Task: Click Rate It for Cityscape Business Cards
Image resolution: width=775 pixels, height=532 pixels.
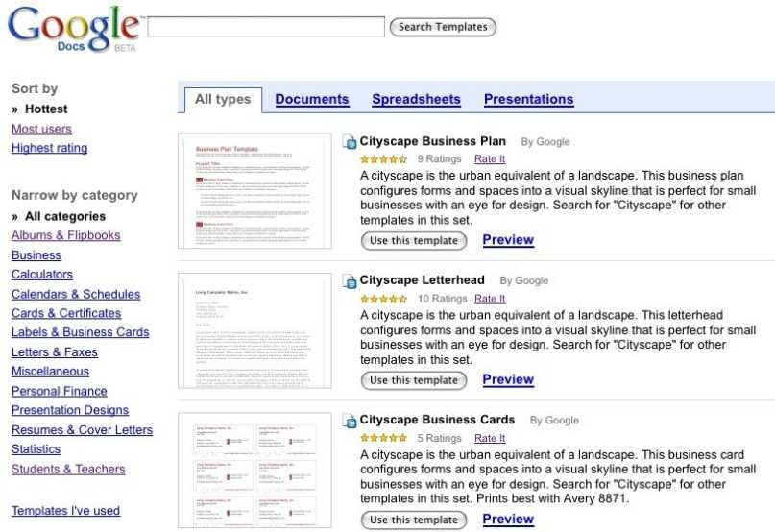Action: [x=490, y=438]
